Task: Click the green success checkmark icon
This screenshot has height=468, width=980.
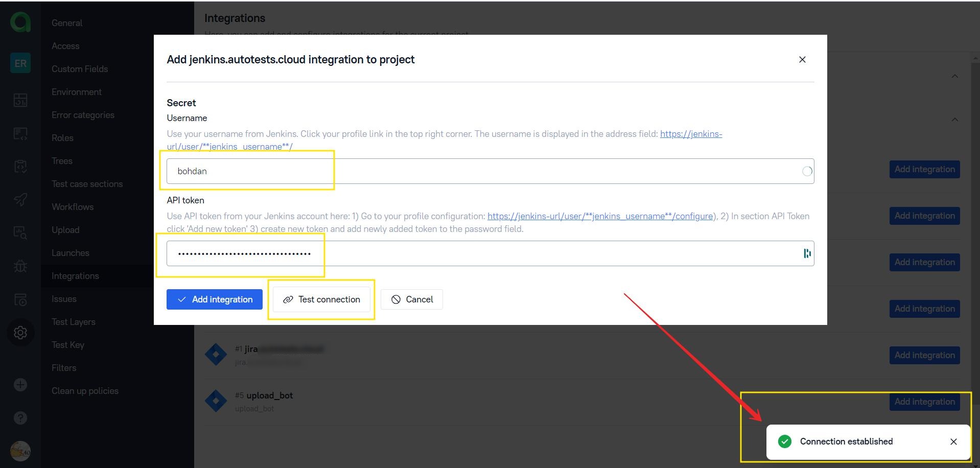Action: pyautogui.click(x=784, y=441)
